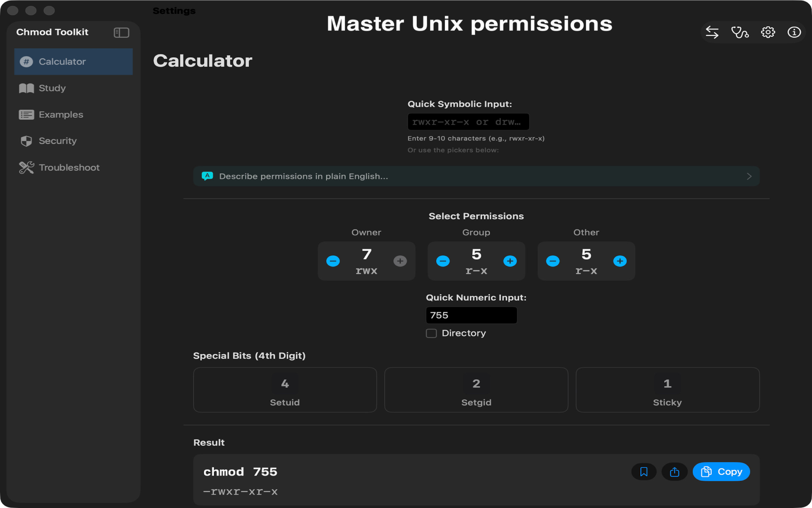Viewport: 812px width, 508px height.
Task: Copy the chmod command
Action: pyautogui.click(x=721, y=472)
